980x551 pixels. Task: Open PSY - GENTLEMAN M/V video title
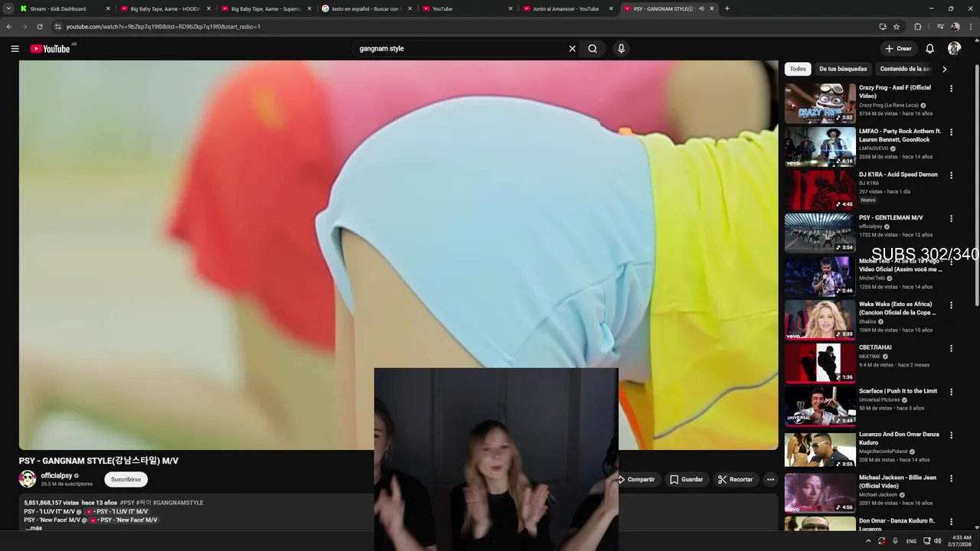(890, 218)
